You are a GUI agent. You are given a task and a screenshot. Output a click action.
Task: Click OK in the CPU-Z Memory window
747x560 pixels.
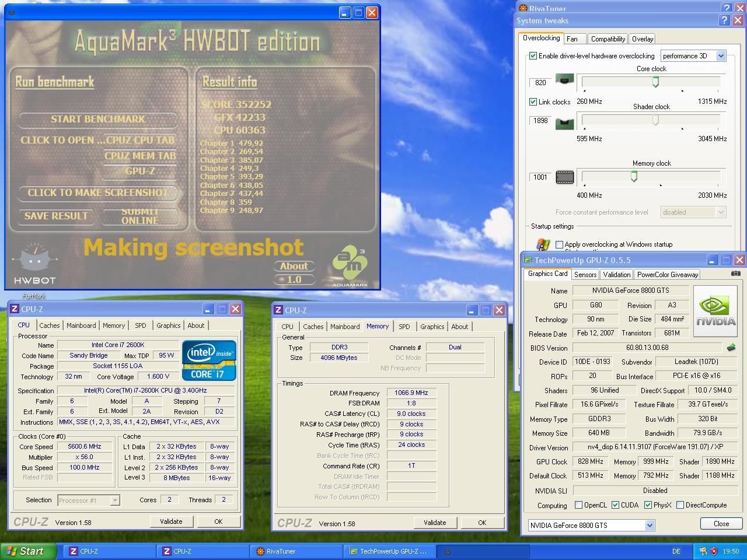tap(482, 523)
